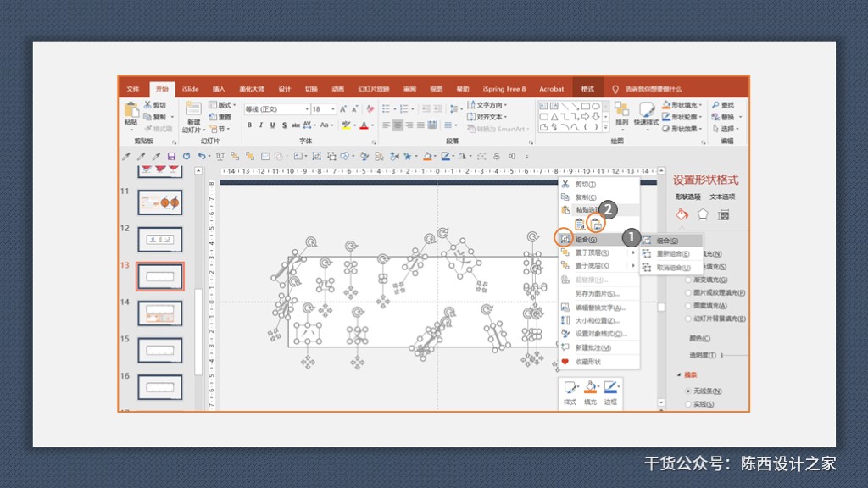Open the 对齐文本 (Align Text) dropdown
Screen dimensions: 868x488
coord(487,117)
